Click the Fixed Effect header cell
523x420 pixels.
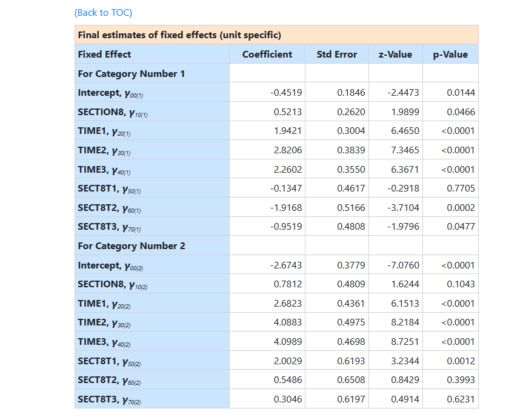point(104,55)
